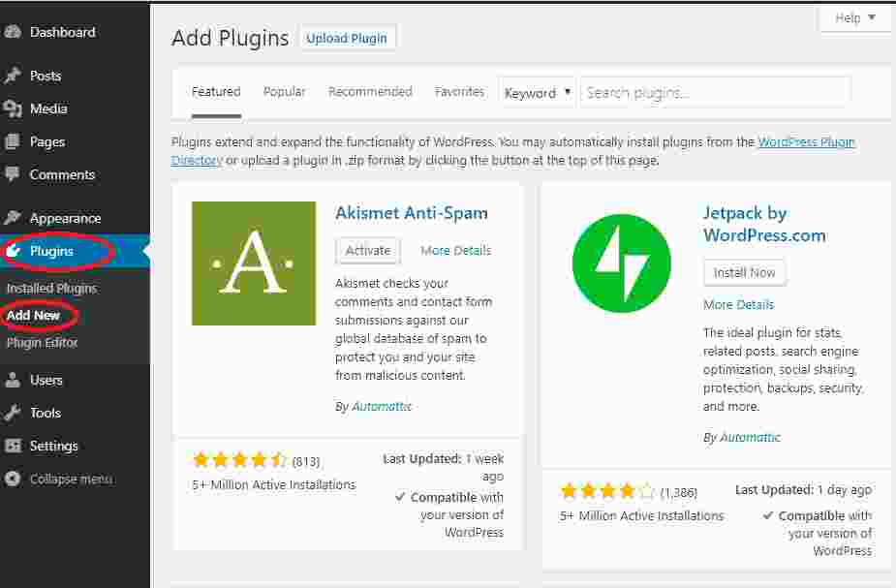Open Automattic author link under Akismet
Image resolution: width=896 pixels, height=588 pixels.
pyautogui.click(x=381, y=406)
